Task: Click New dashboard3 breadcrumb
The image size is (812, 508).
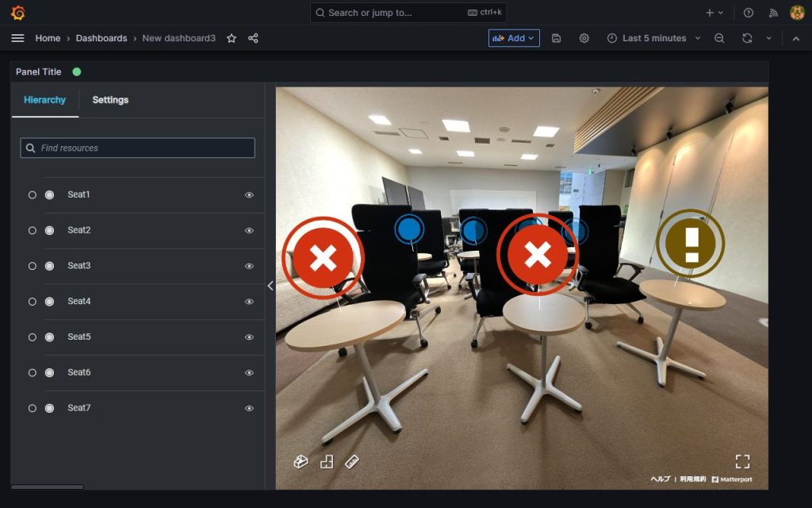Action: pos(178,38)
